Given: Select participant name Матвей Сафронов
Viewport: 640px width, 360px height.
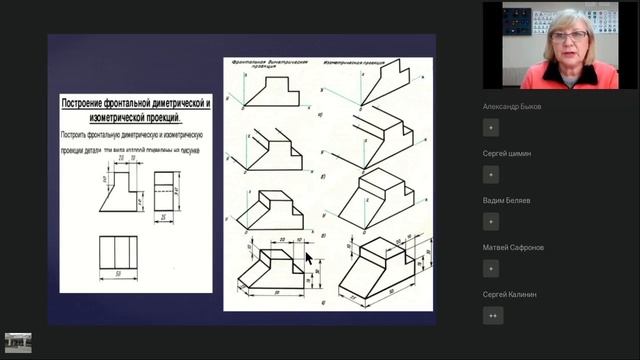Looking at the screenshot, I should coord(513,247).
